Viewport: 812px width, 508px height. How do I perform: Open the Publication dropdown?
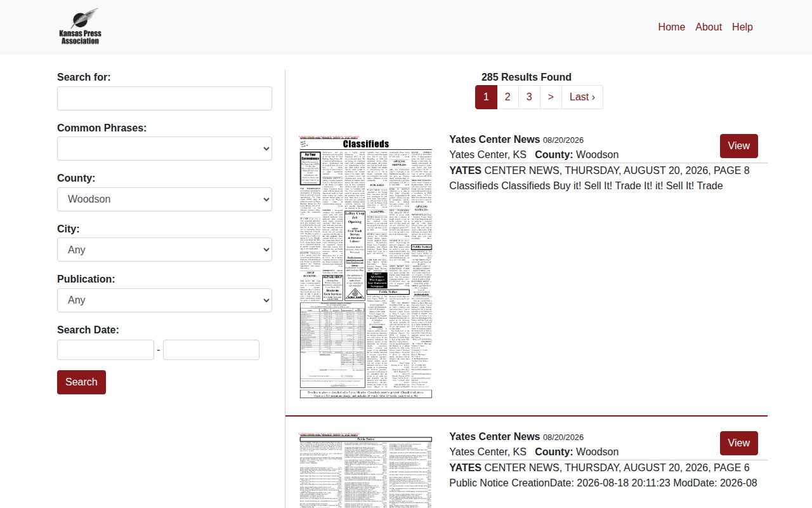(x=164, y=300)
